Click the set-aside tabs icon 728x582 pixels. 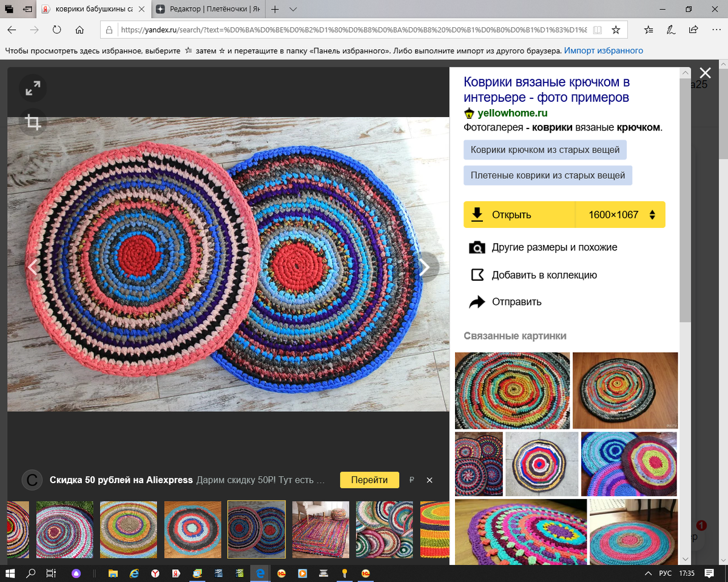(x=28, y=10)
